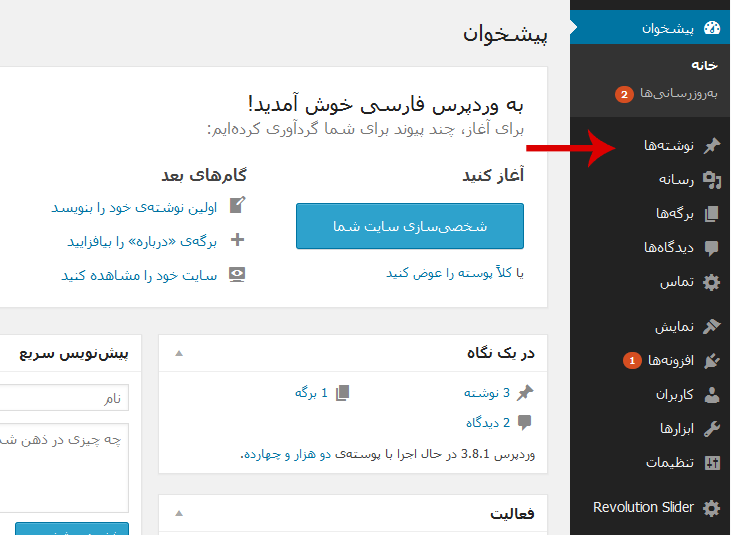Open the پیشخوان menu
The image size is (731, 535).
click(x=650, y=27)
